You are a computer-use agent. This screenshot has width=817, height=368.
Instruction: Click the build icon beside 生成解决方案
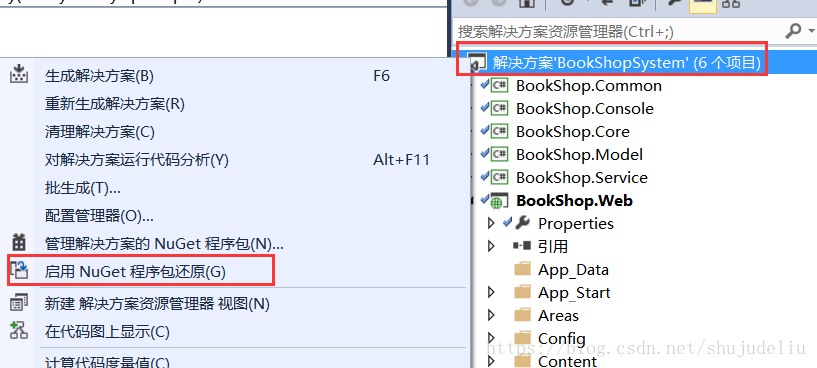[19, 75]
